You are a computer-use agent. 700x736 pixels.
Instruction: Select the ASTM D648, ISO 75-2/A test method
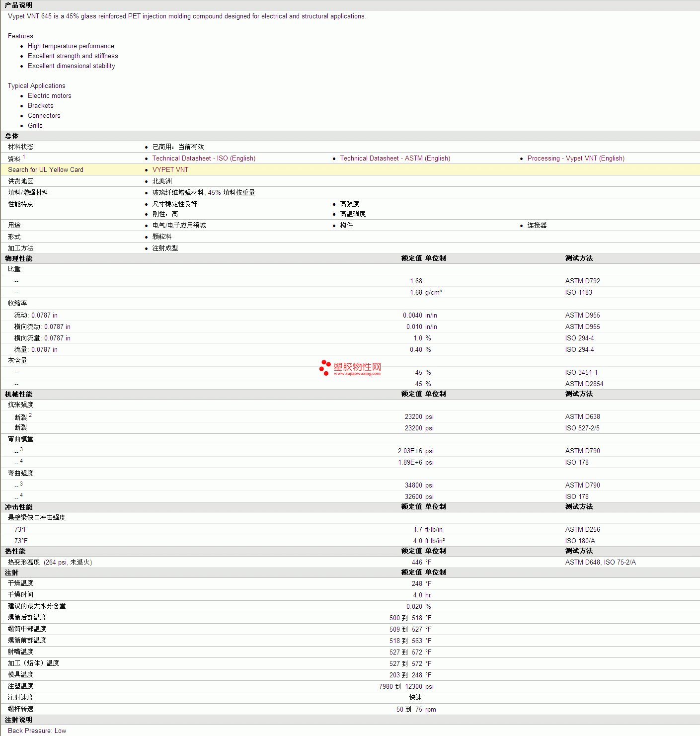(x=601, y=563)
